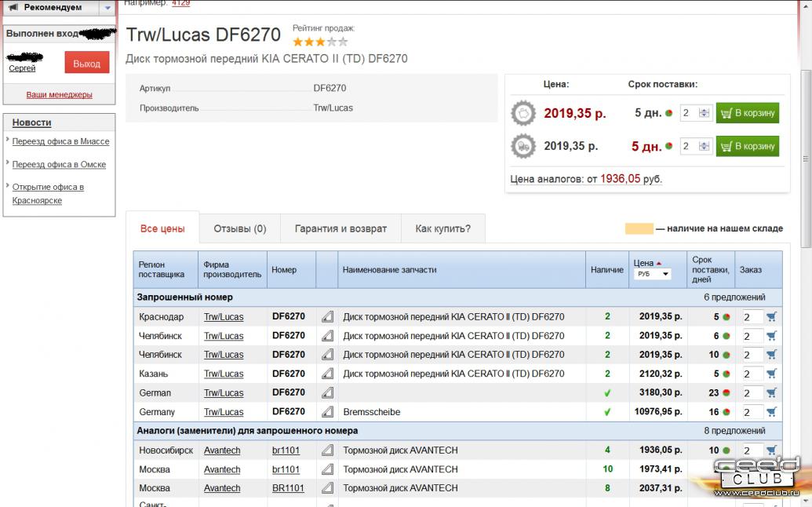
Task: Edit order quantity in Germany Bremsscheibe row
Action: [752, 412]
